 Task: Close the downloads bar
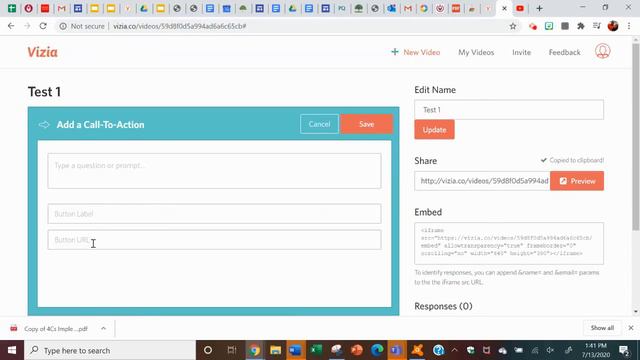click(631, 328)
